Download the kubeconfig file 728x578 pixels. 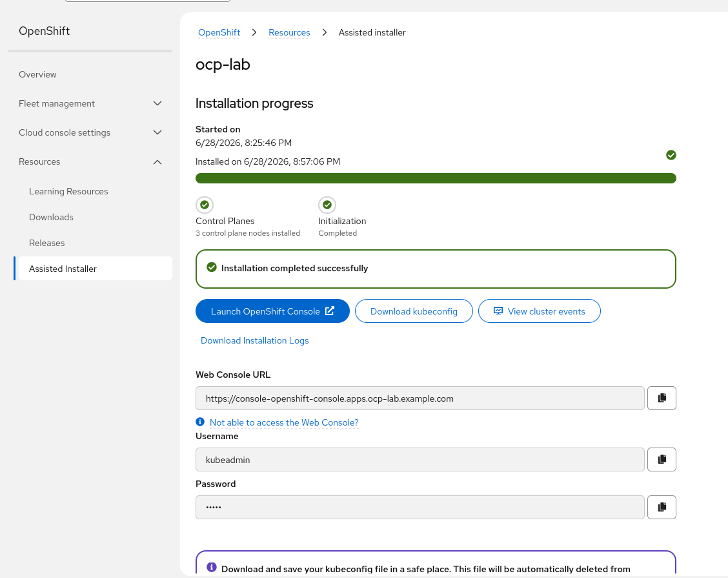click(414, 311)
